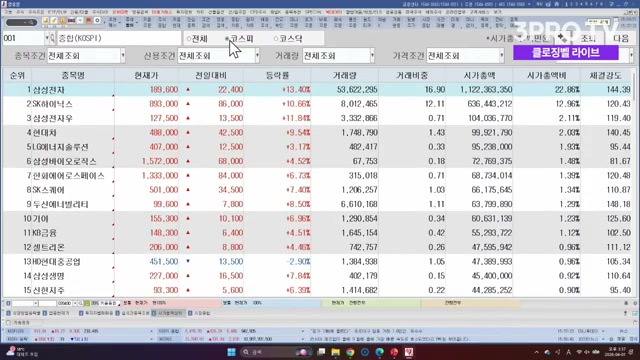Select the 삼성생명 stock name
Screen dimensions: 640x360
pyautogui.click(x=49, y=276)
